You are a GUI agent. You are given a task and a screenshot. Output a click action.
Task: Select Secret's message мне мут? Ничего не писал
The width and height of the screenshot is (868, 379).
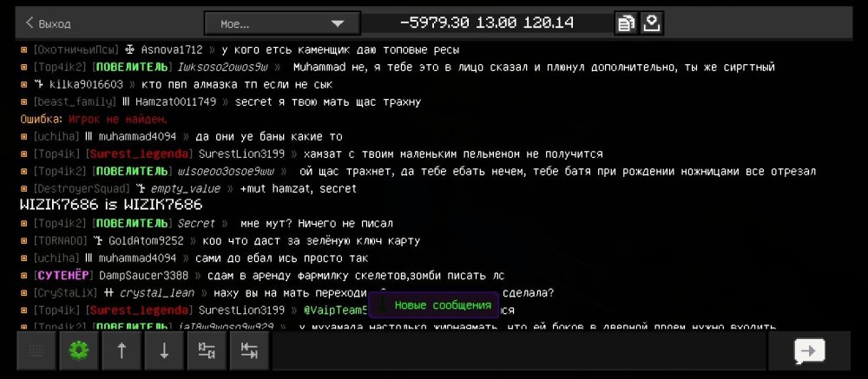(207, 224)
